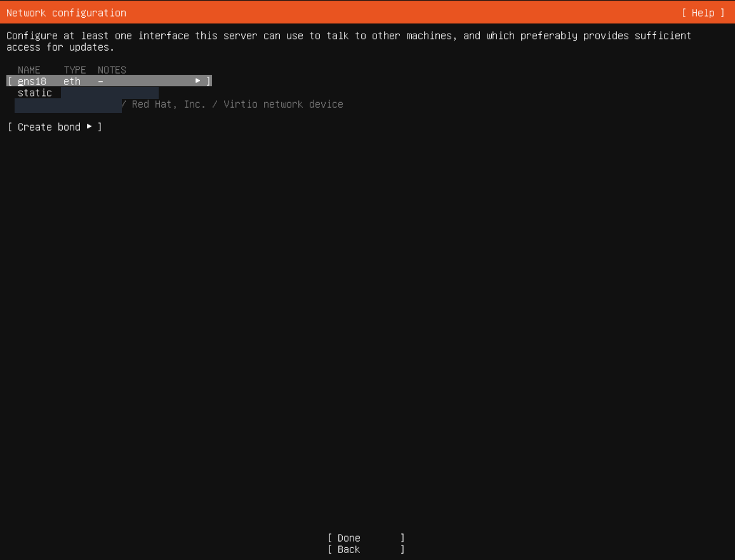The height and width of the screenshot is (560, 735).
Task: Click the 'Red Hat, Inc. / Virtio network device' text
Action: click(x=237, y=105)
